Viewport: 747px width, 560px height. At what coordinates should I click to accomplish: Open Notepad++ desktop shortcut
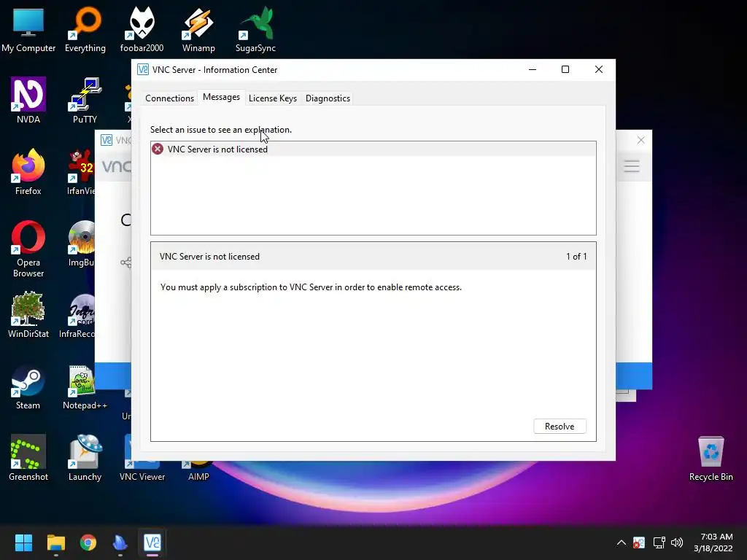click(85, 386)
